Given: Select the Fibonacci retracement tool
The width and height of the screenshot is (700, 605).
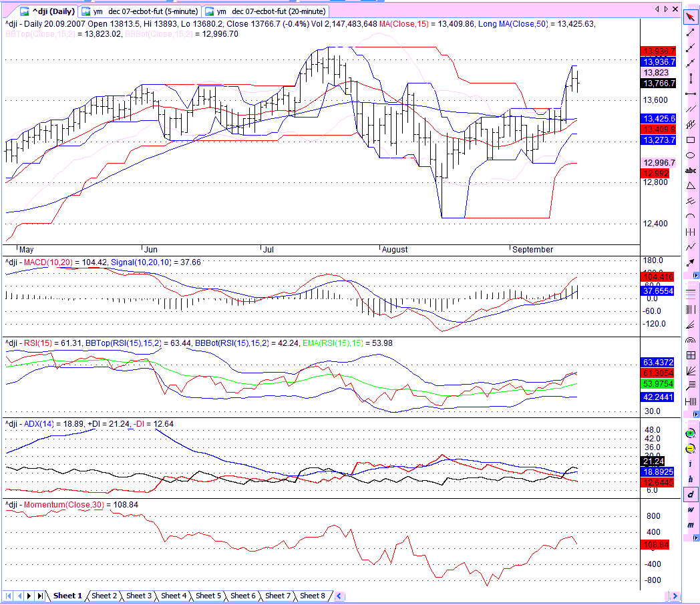Looking at the screenshot, I should [691, 294].
